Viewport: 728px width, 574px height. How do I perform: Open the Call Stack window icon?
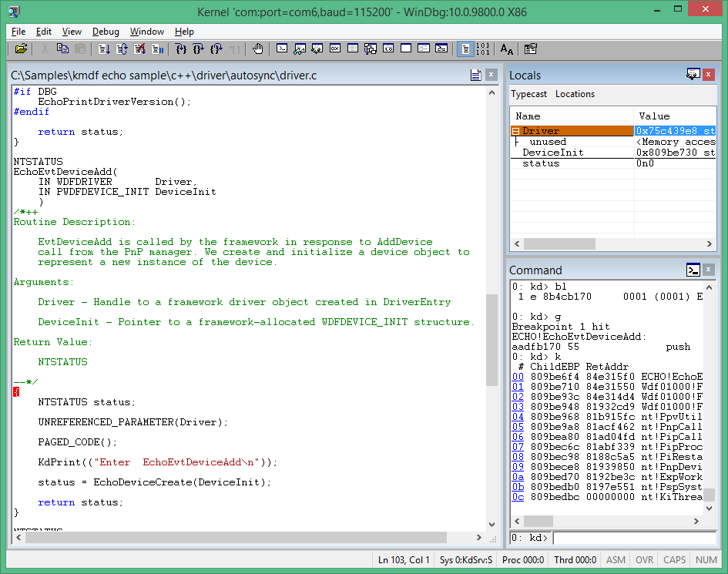[x=369, y=49]
